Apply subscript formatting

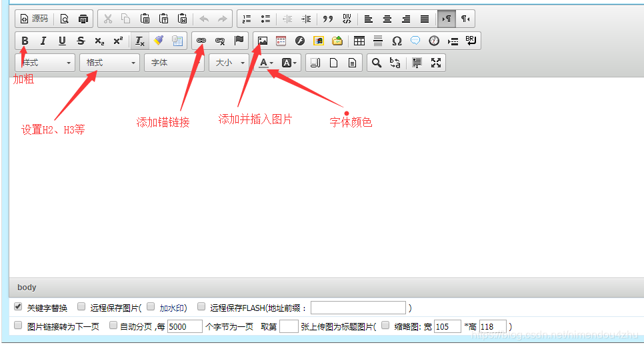click(99, 41)
